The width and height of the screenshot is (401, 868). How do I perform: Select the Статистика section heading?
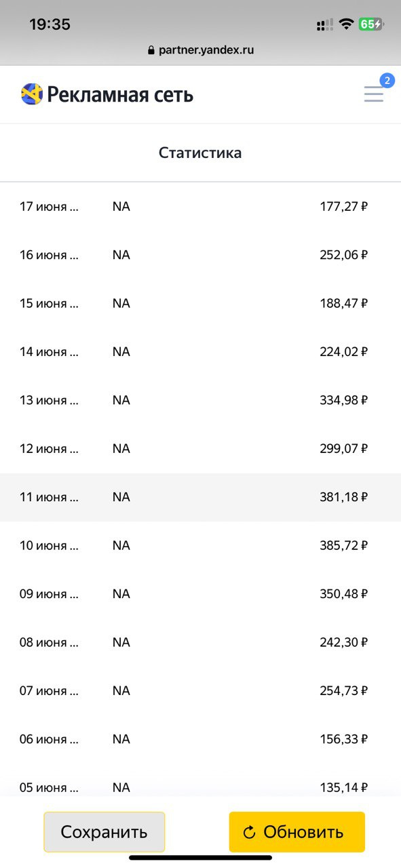point(200,153)
